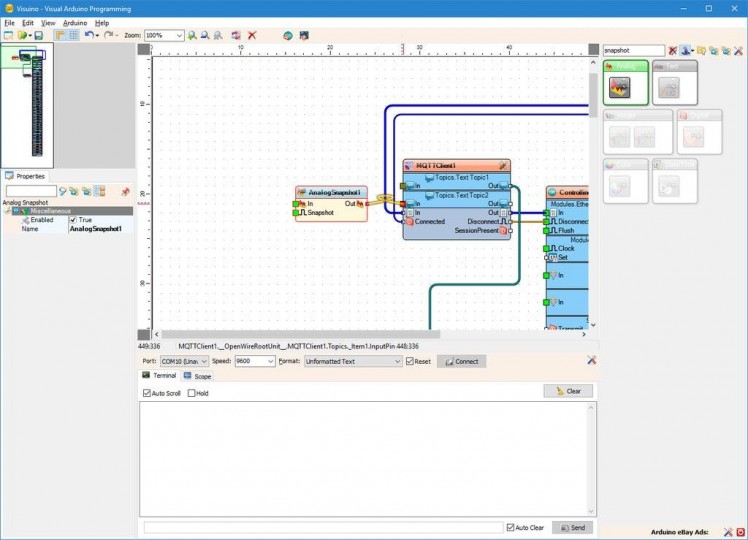Expand the Format Unformatted Text dropdown
This screenshot has width=748, height=540.
coord(396,361)
